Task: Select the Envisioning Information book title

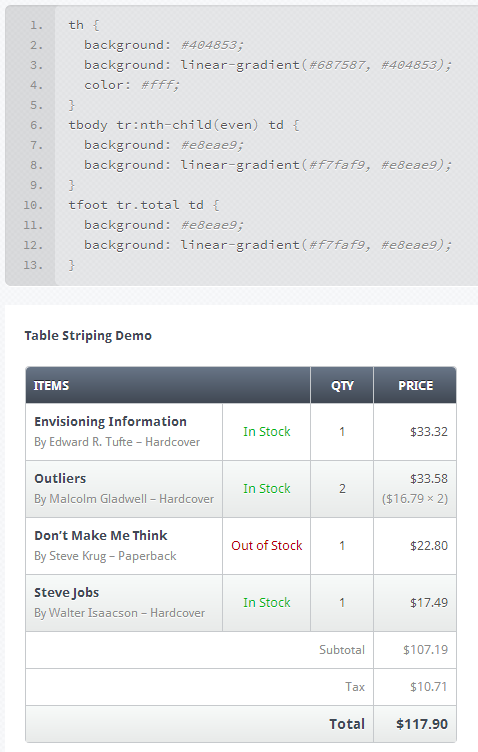Action: click(110, 422)
